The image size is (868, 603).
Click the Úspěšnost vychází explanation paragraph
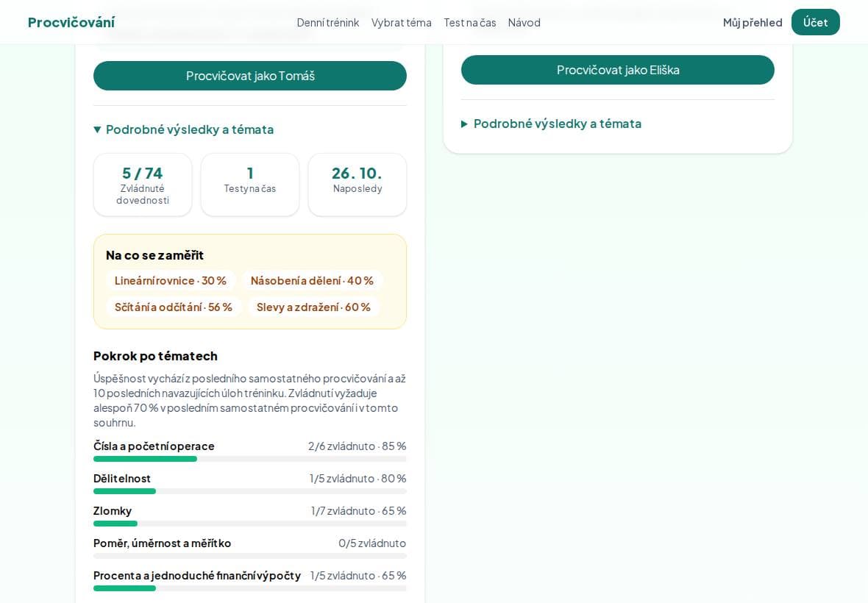coord(249,401)
